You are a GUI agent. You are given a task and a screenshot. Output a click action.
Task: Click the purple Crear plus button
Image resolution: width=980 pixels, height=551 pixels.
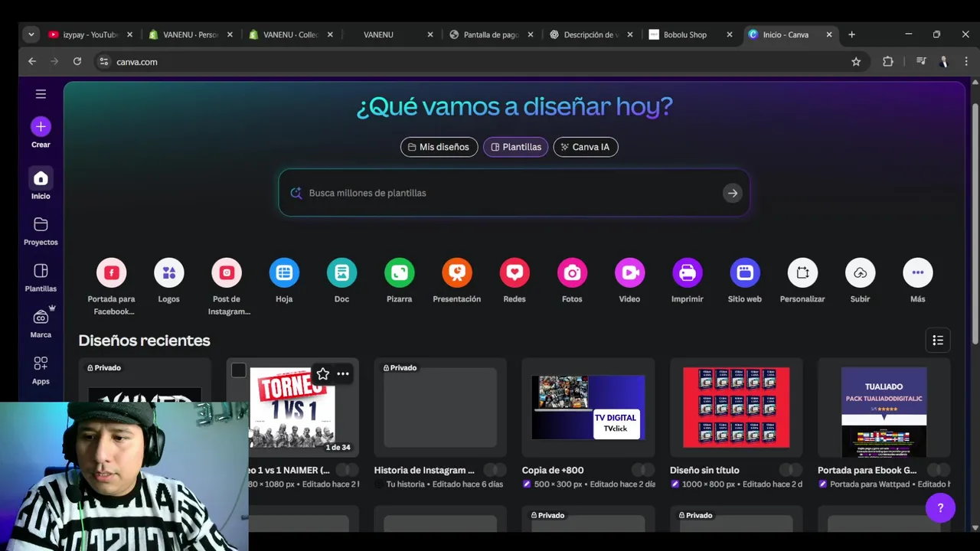click(x=41, y=126)
